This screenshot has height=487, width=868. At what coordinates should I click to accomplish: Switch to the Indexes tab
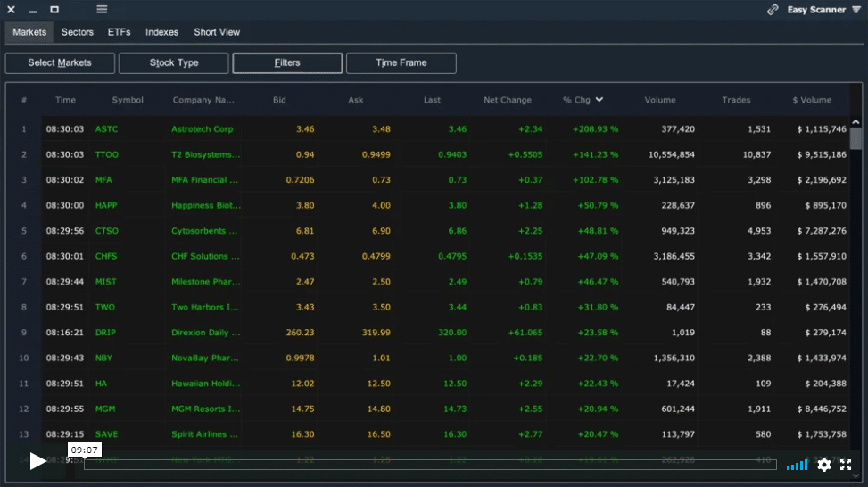(161, 32)
